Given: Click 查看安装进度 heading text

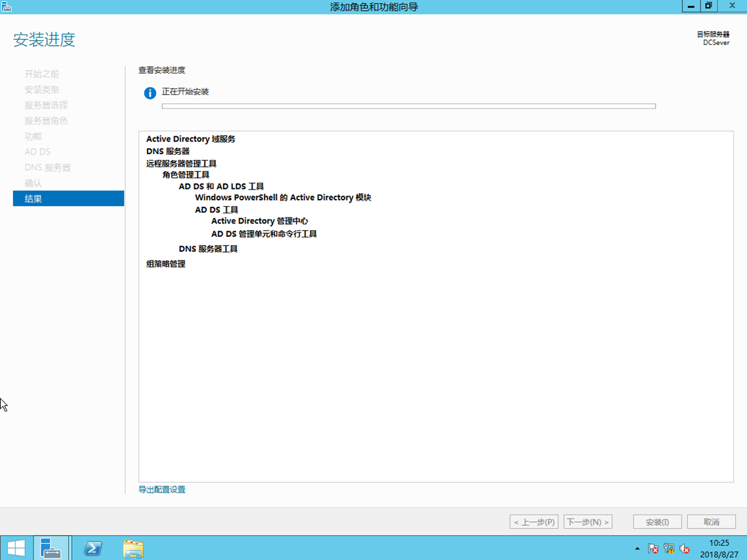Looking at the screenshot, I should pos(162,71).
